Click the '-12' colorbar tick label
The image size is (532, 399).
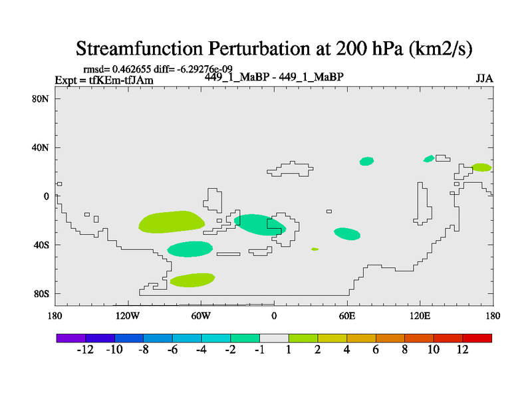click(85, 350)
